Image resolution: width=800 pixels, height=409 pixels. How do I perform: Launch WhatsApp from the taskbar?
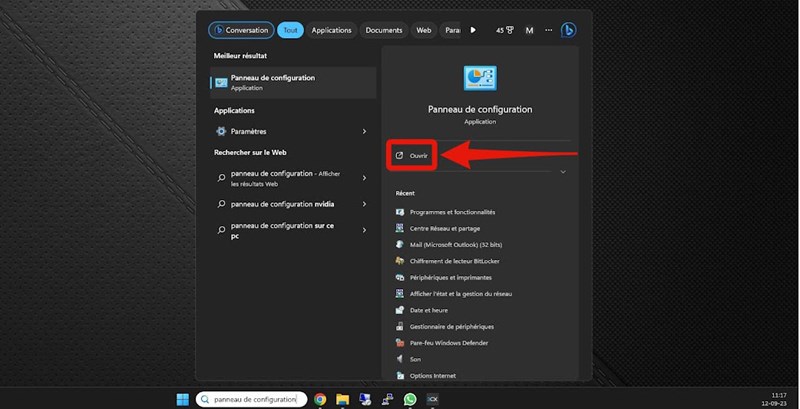(x=409, y=399)
